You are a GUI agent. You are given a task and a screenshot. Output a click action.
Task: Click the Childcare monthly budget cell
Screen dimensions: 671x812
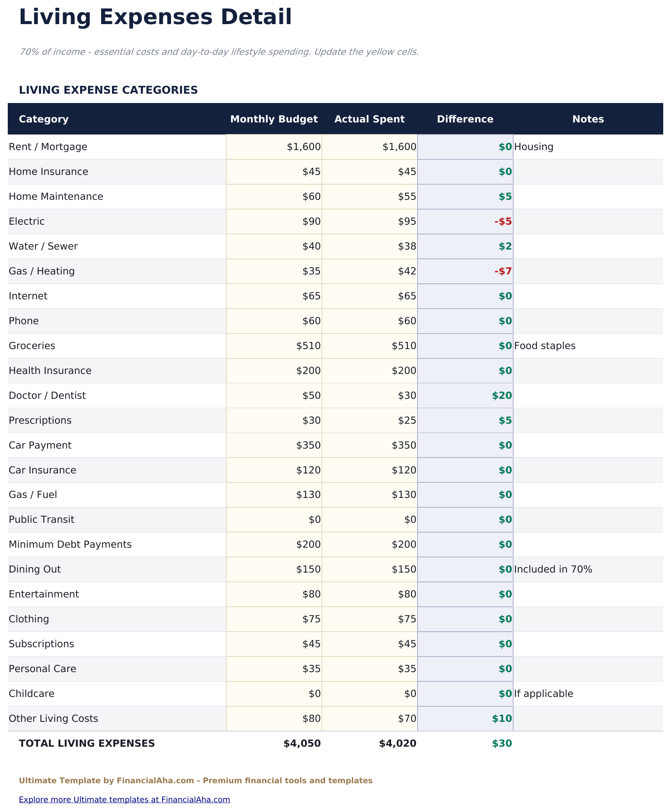pos(274,694)
